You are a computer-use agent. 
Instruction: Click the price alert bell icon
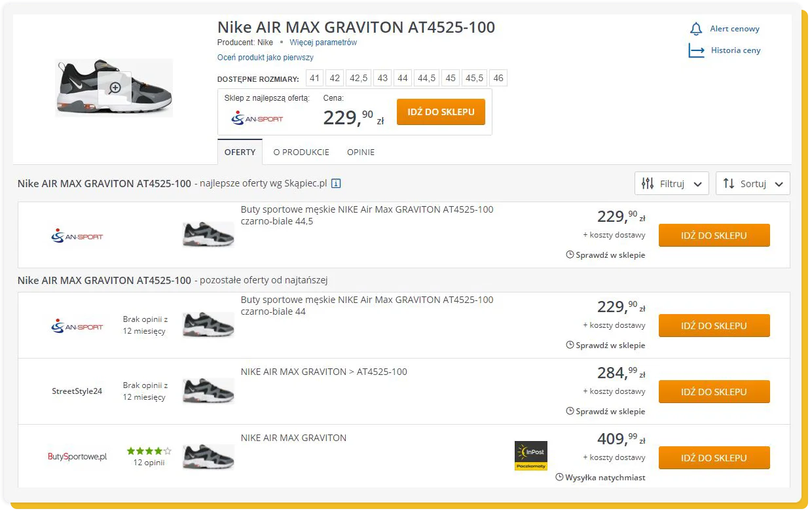(x=696, y=29)
